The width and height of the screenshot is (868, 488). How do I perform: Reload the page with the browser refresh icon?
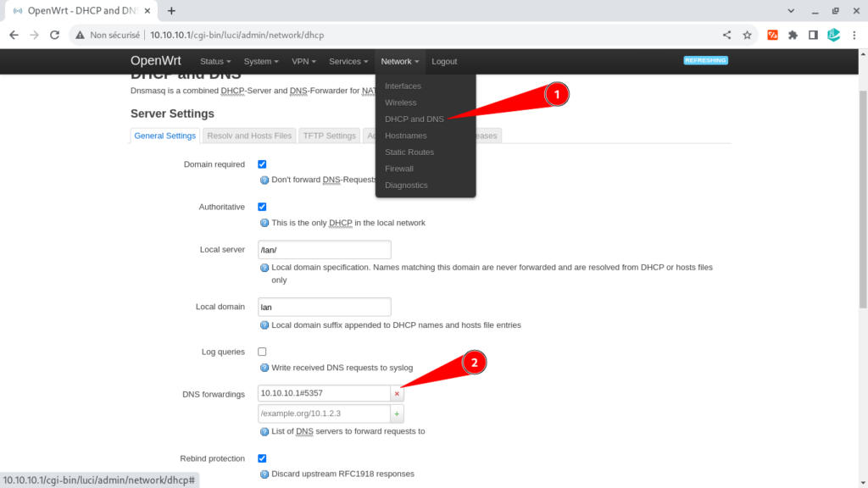tap(54, 35)
